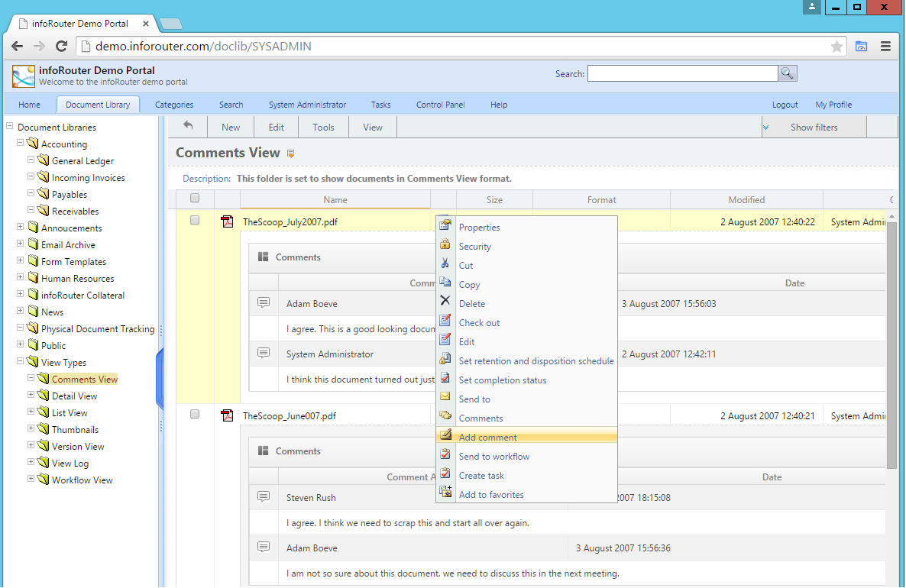Expand the Human Resources folder
Screen dimensions: 906x588
[x=21, y=278]
